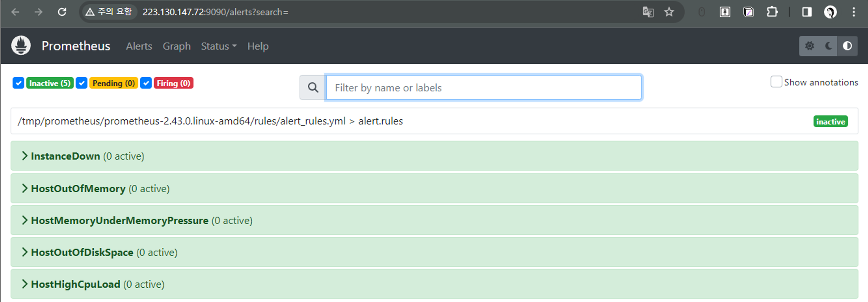Viewport: 868px width, 302px height.
Task: Expand the HostMemoryUnderMemoryPressure alert rule
Action: (x=434, y=220)
